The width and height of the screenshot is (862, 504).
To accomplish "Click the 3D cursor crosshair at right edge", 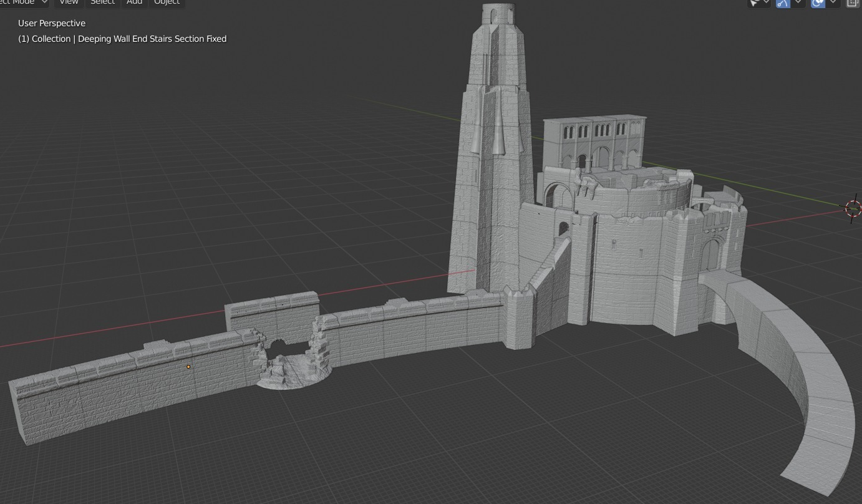I will 852,208.
